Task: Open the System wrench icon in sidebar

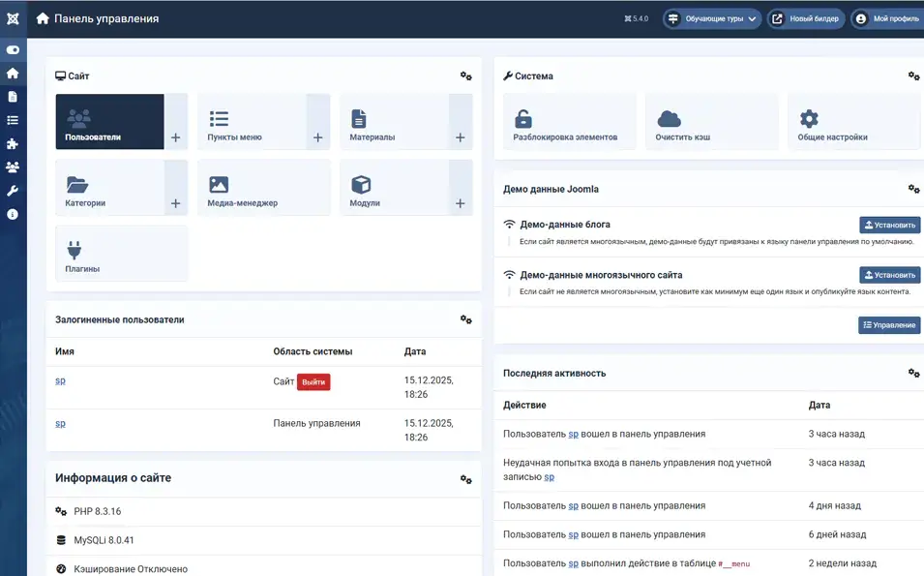Action: coord(13,191)
